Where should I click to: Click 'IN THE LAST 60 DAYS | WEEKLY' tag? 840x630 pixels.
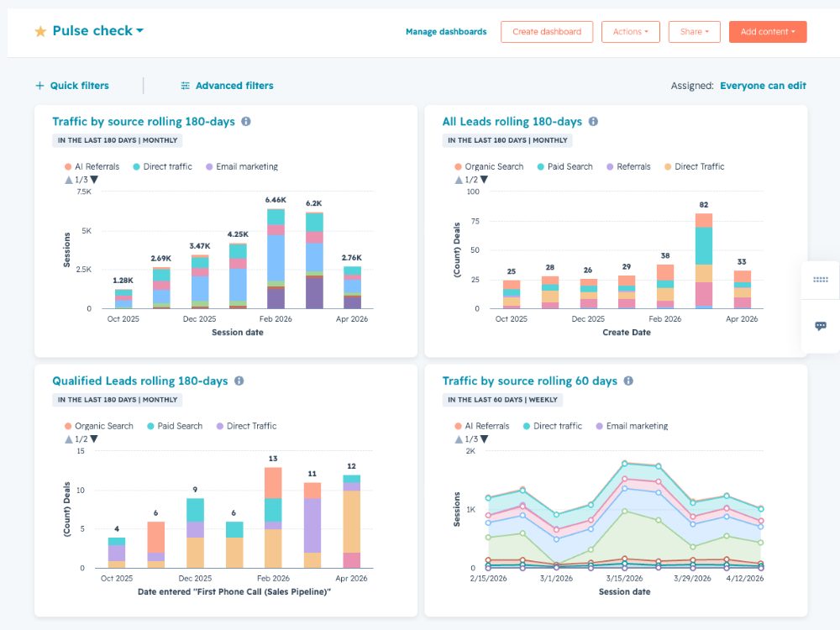(502, 400)
